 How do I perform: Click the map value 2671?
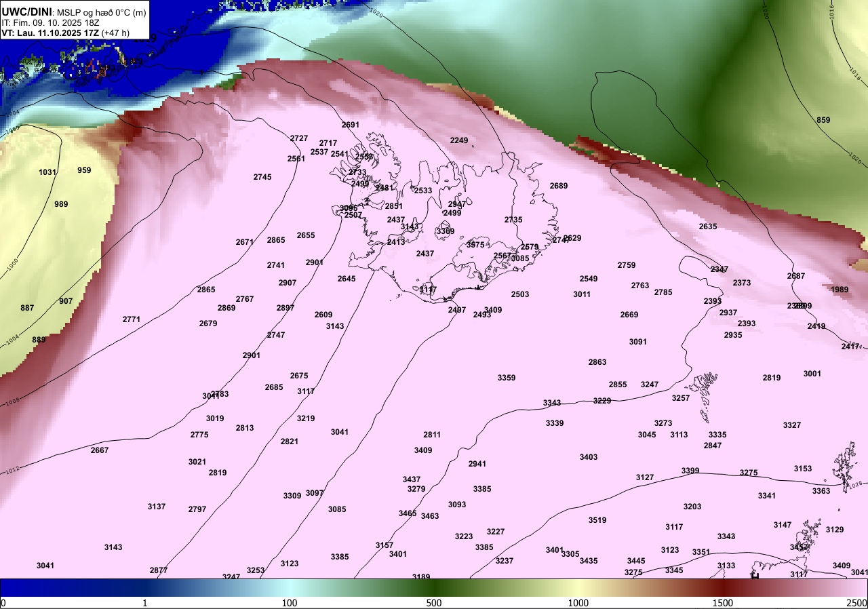point(245,242)
